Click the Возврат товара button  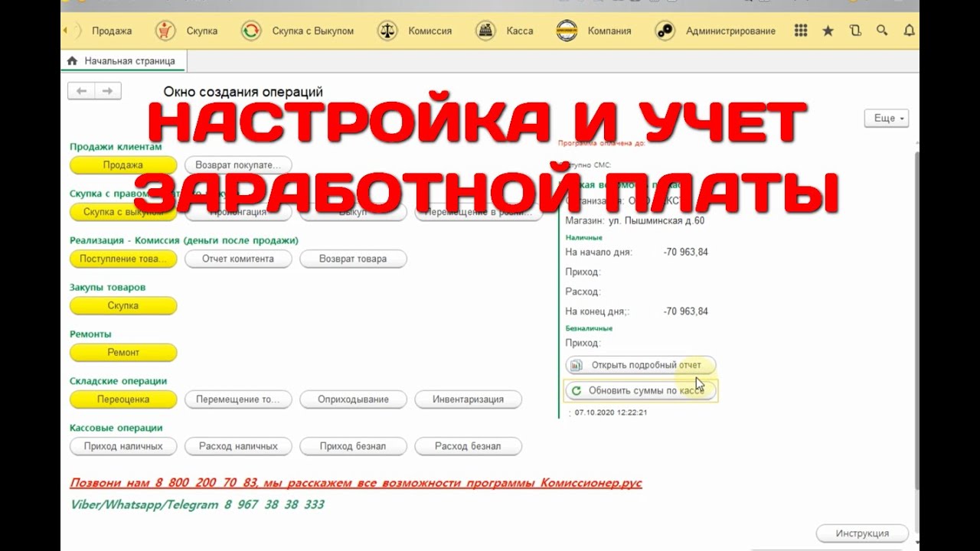(x=353, y=259)
